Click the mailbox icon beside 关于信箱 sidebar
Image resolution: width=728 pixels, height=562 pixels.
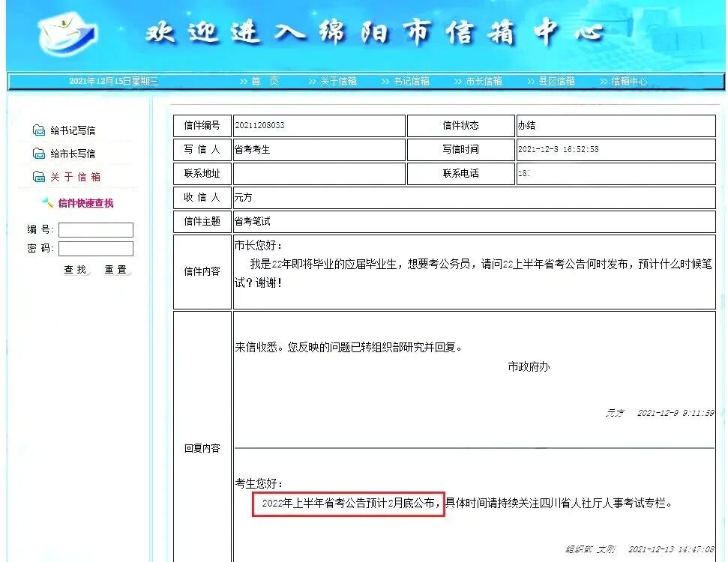pos(39,177)
